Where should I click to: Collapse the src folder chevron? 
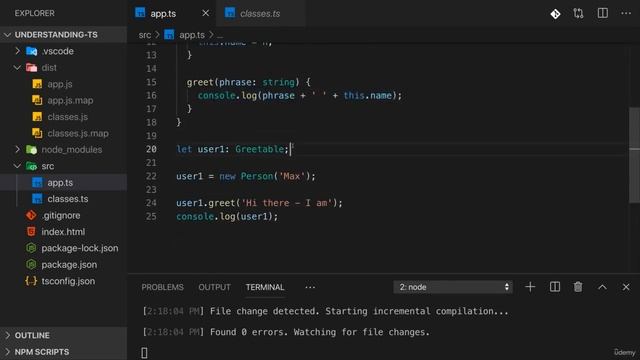click(x=17, y=166)
